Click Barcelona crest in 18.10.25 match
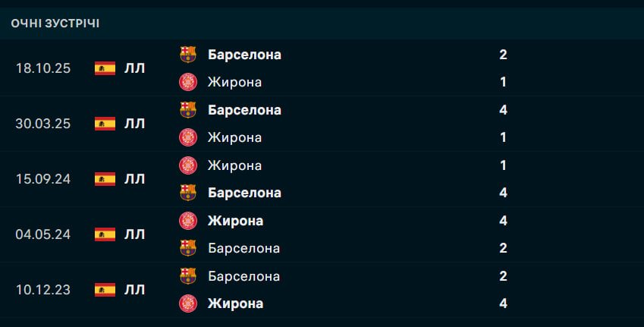The image size is (644, 327). (187, 55)
